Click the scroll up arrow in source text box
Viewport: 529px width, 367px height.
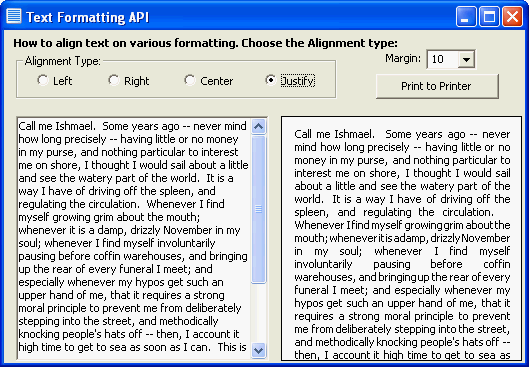(x=258, y=126)
